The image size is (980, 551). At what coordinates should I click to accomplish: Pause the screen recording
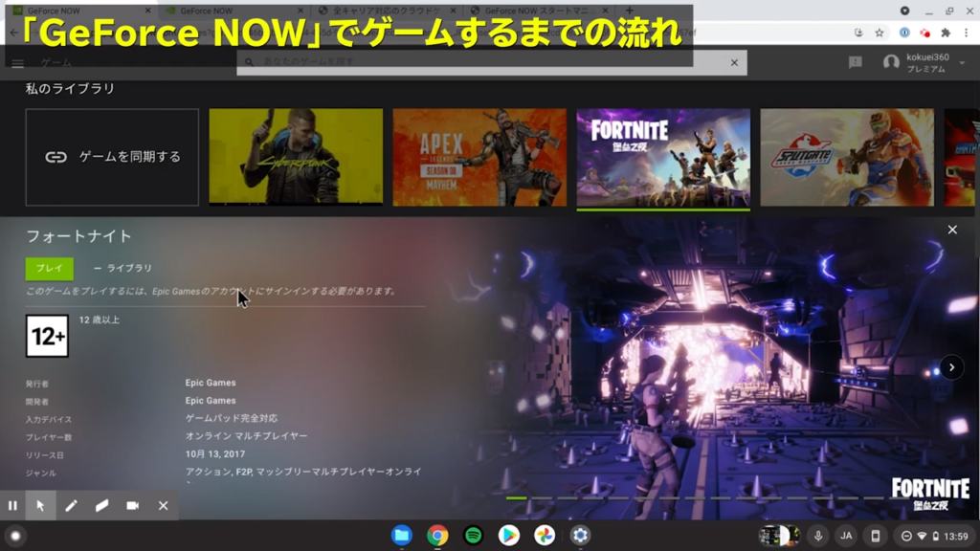click(12, 505)
